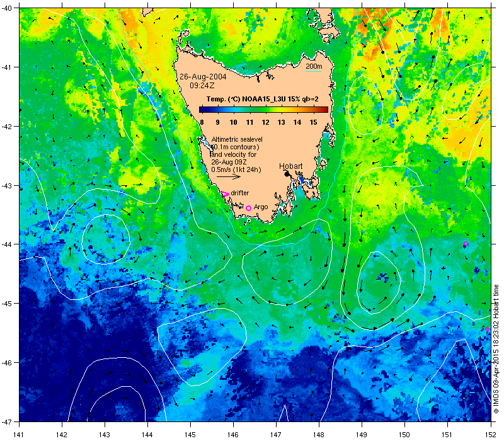Click latitude axis label "-42"
The height and width of the screenshot is (441, 504).
click(6, 126)
